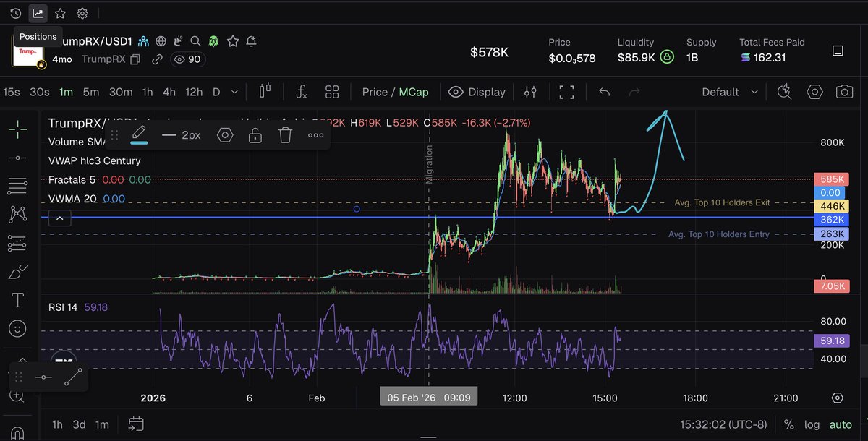Open the chart layout grid icon
This screenshot has height=441, width=868.
coord(332,92)
